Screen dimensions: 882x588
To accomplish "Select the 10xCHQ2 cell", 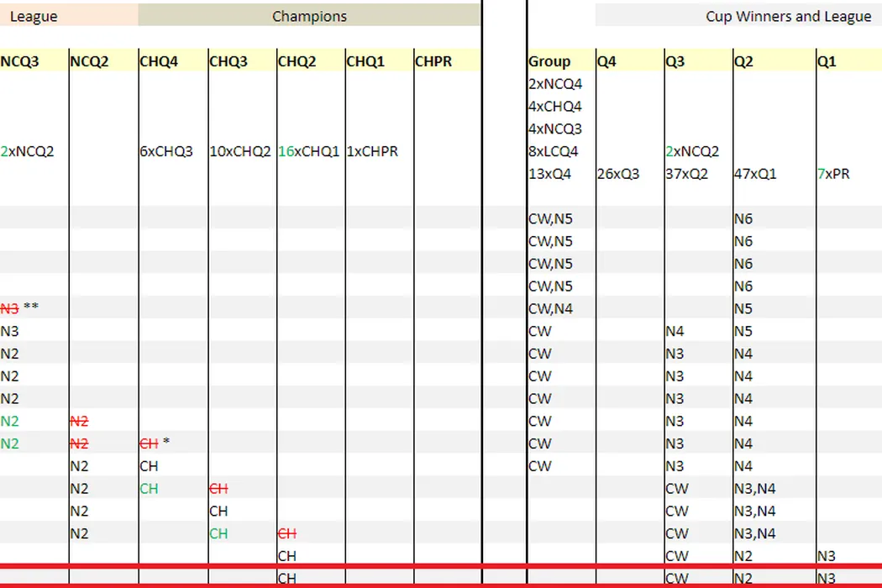I will 241,152.
